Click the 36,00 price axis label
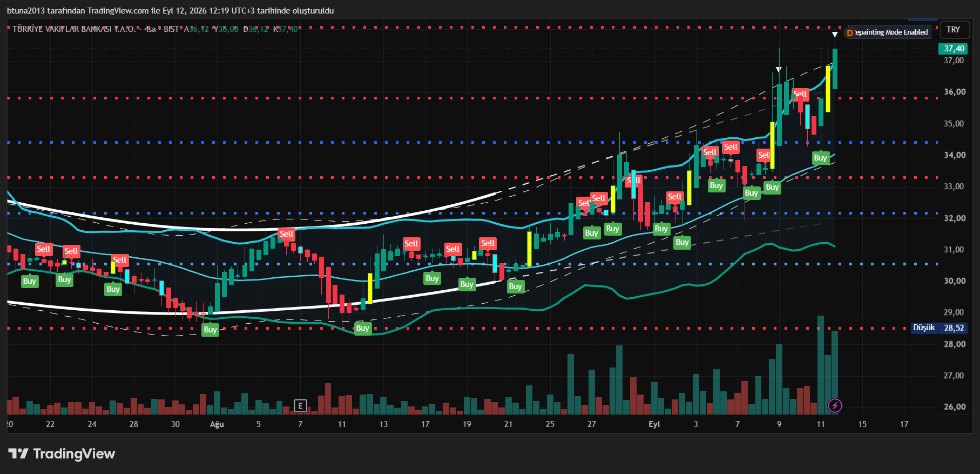Image resolution: width=980 pixels, height=474 pixels. click(954, 92)
